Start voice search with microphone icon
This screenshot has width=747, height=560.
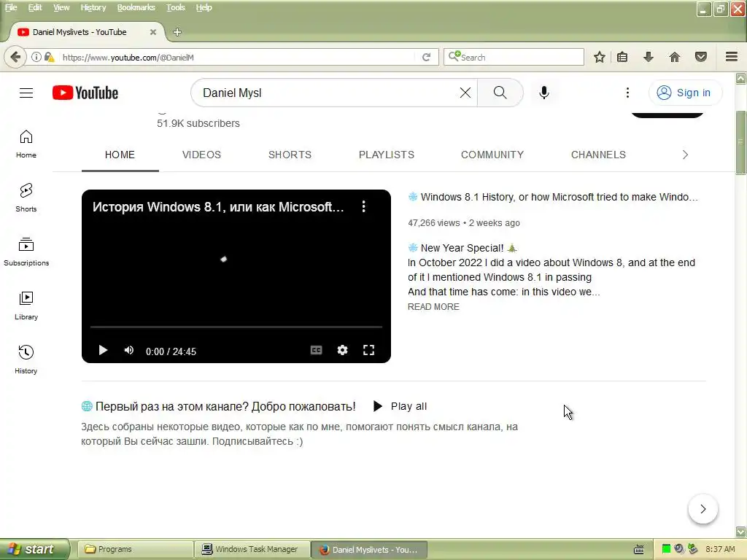pyautogui.click(x=544, y=93)
